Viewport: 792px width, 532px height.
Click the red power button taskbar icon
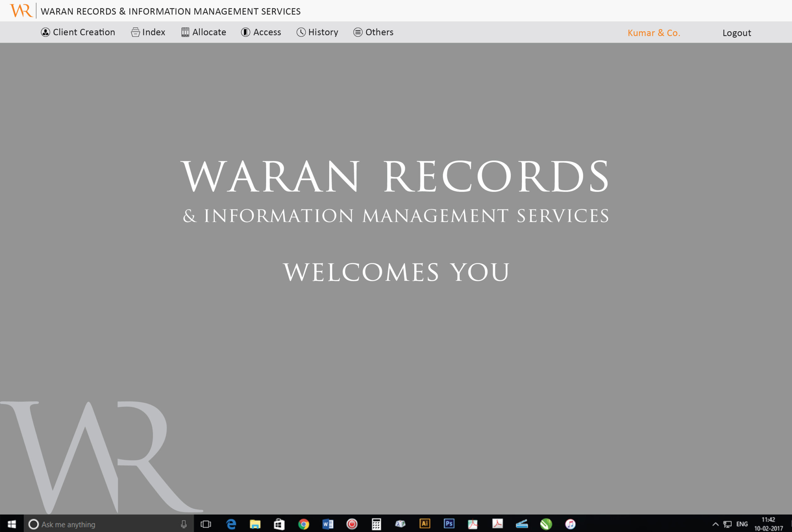pyautogui.click(x=352, y=524)
